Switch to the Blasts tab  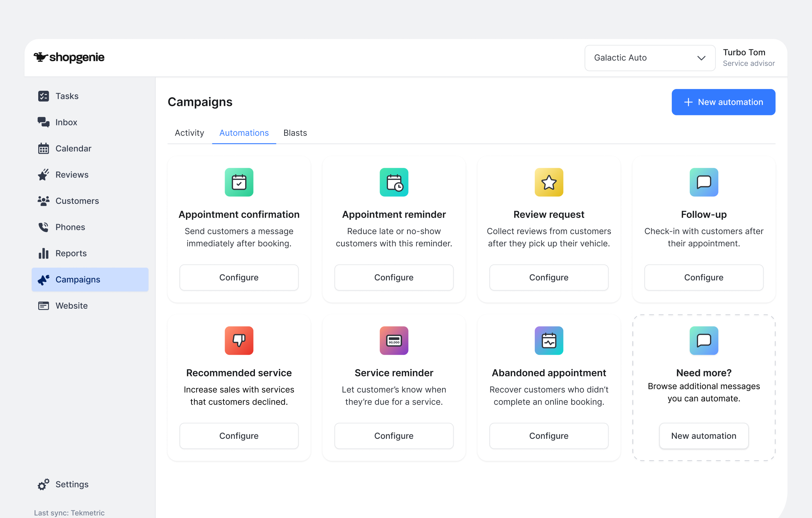coord(295,133)
